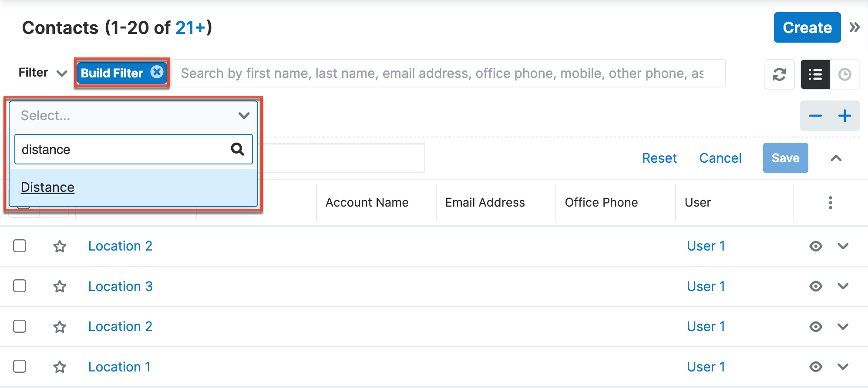Viewport: 868px width, 388px height.
Task: Click the minus icon to remove filter row
Action: point(815,116)
